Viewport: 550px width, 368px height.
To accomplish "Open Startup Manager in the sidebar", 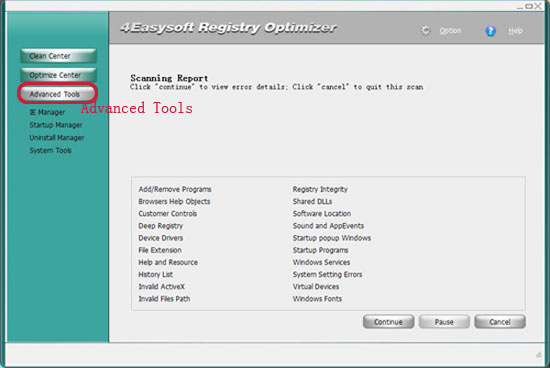I will tap(56, 125).
